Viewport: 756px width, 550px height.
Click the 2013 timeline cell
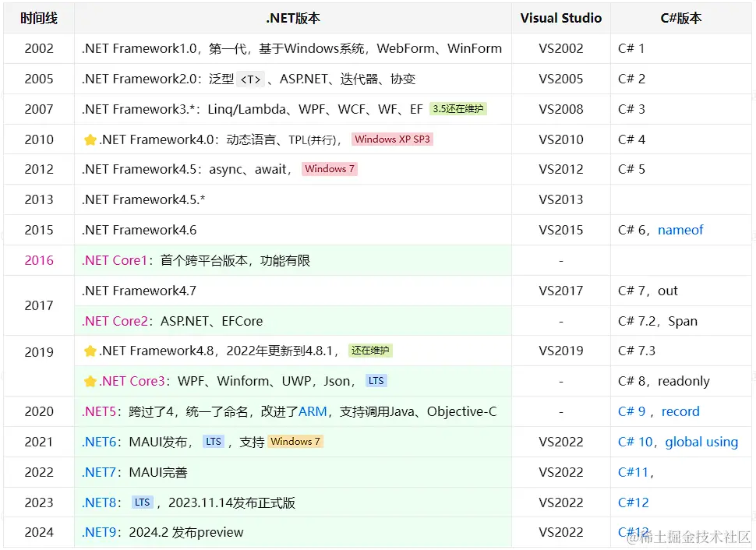[39, 200]
